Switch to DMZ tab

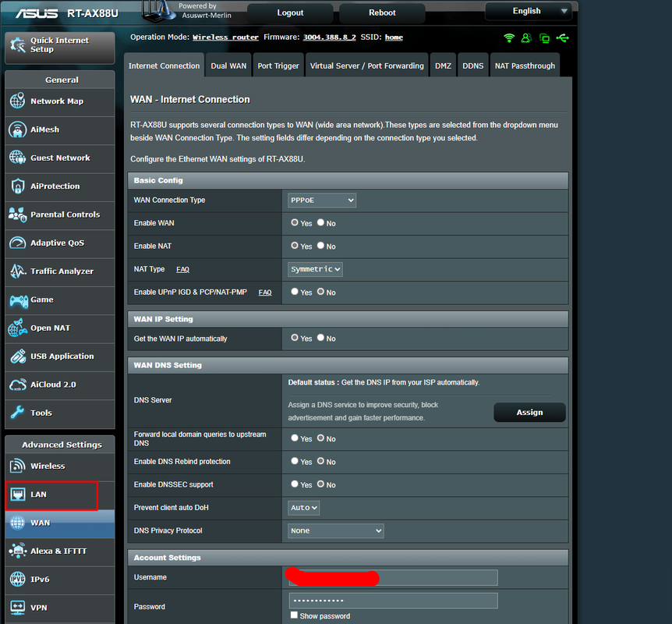click(443, 66)
